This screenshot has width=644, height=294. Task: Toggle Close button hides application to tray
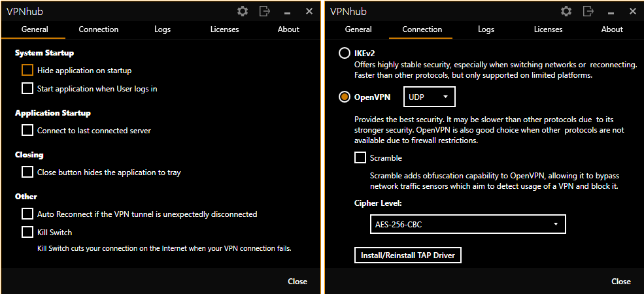pyautogui.click(x=27, y=172)
